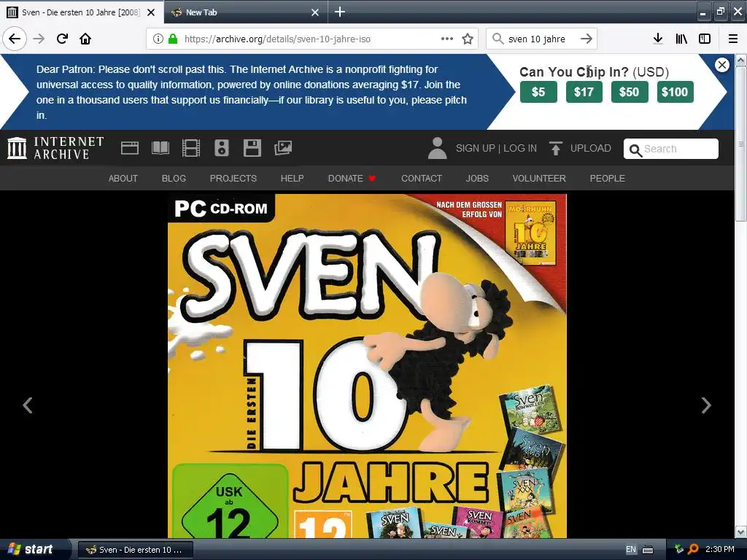Open Internet Archive texts book icon

pos(160,148)
